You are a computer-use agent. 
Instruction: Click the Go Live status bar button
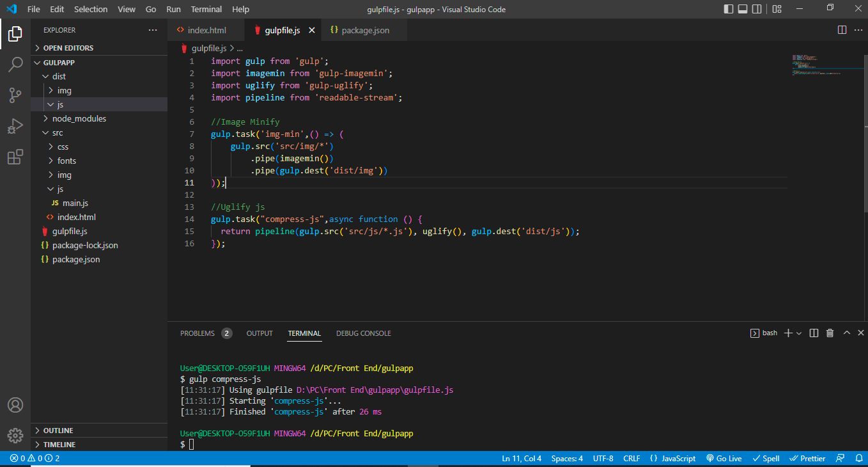724,459
